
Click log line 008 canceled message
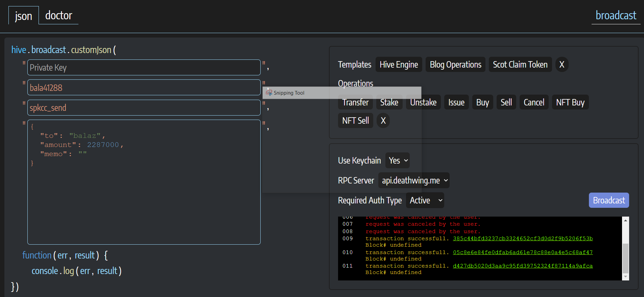[x=423, y=231]
